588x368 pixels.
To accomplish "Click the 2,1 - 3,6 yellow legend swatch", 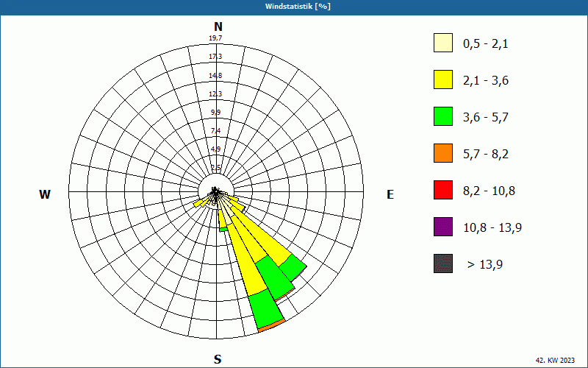I will pos(443,79).
